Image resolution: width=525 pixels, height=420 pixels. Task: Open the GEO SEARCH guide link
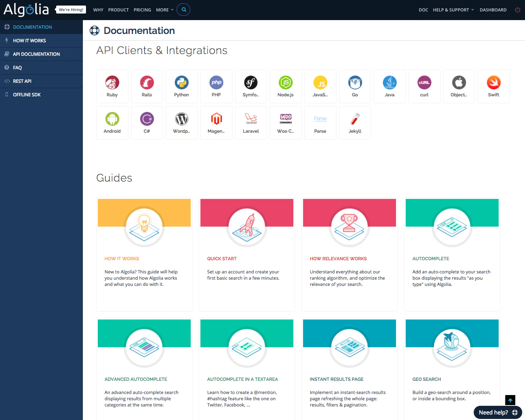(427, 379)
